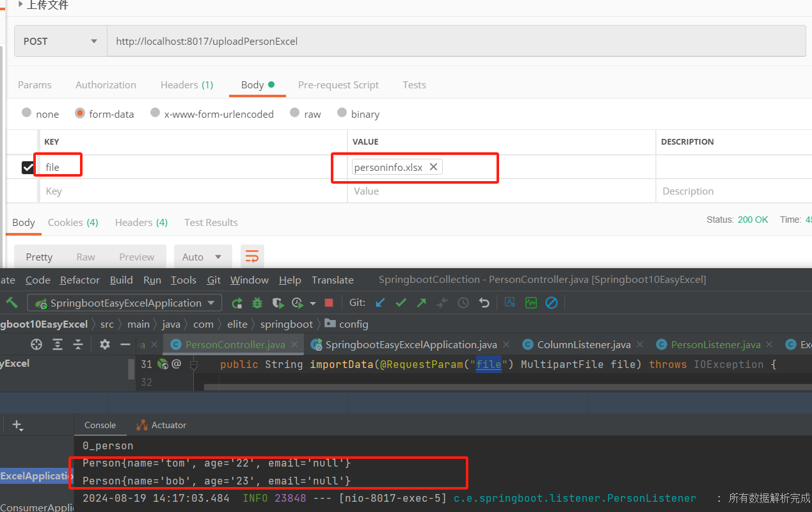Select the none body radio option
The height and width of the screenshot is (512, 812).
point(26,113)
